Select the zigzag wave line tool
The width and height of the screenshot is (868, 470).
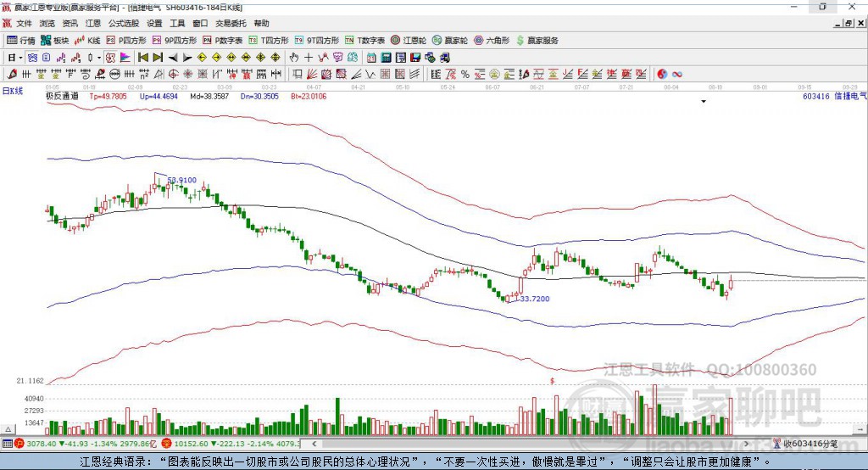(370, 74)
